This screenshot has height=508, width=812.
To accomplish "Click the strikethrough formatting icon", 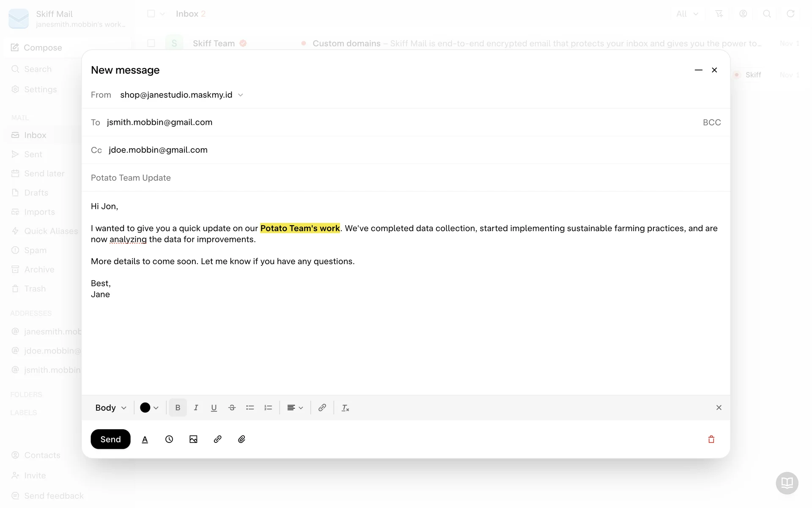I will [x=232, y=408].
